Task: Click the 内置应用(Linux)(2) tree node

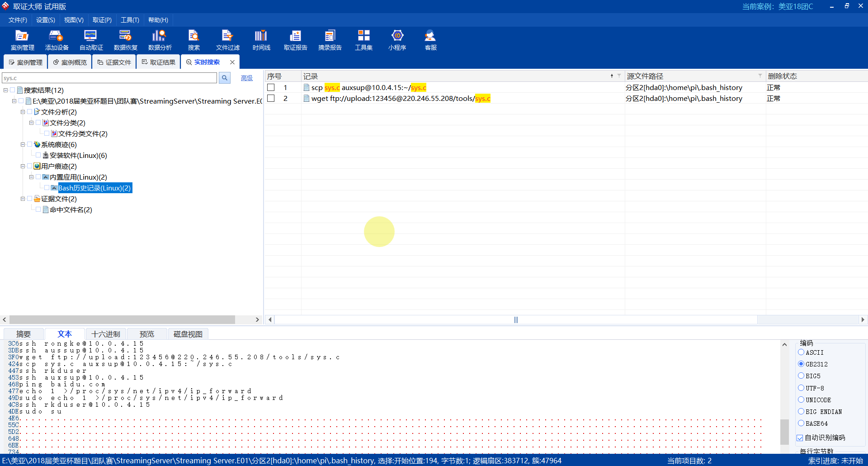Action: (78, 177)
